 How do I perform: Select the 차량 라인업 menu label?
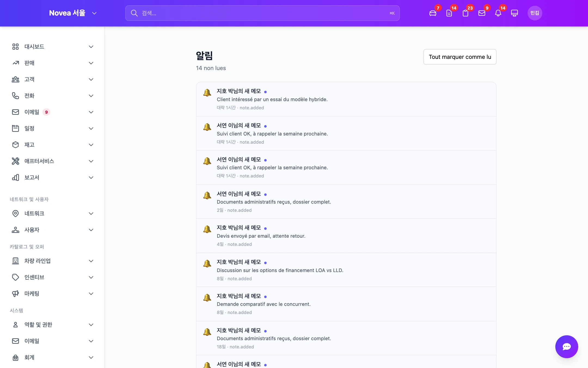[38, 261]
